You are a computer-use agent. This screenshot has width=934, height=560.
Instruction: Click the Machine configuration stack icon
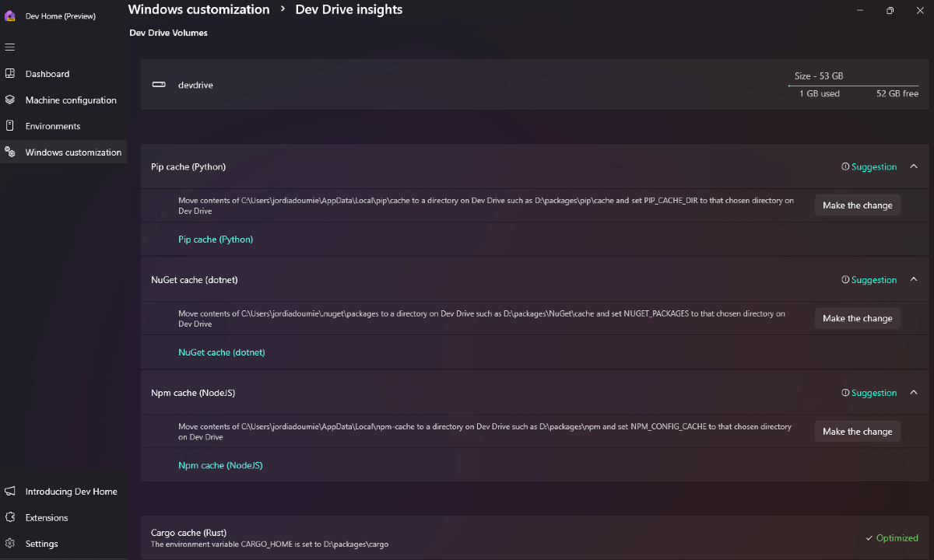(10, 100)
